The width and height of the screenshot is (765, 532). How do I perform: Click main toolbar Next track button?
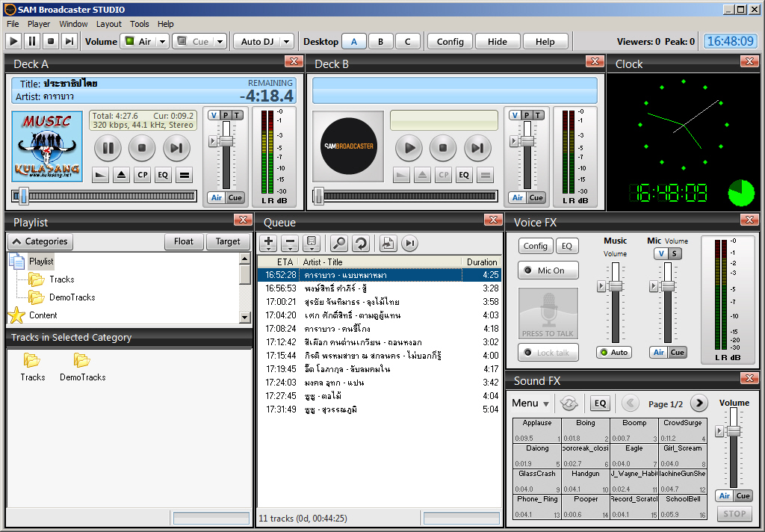(69, 42)
